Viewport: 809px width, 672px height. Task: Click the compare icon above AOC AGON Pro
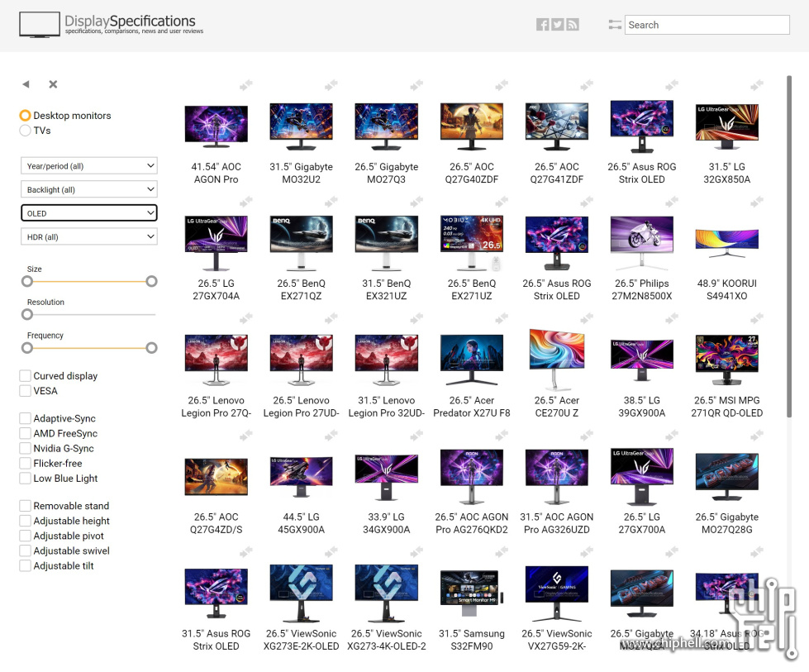point(245,85)
